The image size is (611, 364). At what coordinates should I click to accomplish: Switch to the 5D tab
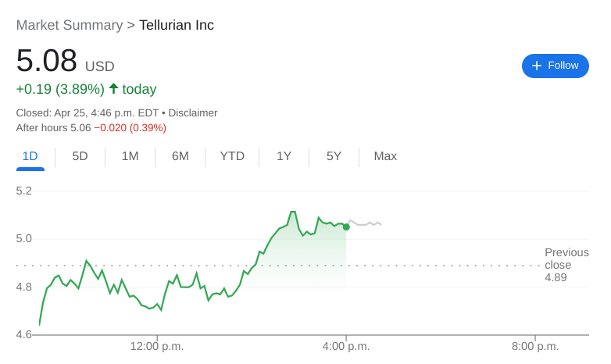(x=80, y=156)
